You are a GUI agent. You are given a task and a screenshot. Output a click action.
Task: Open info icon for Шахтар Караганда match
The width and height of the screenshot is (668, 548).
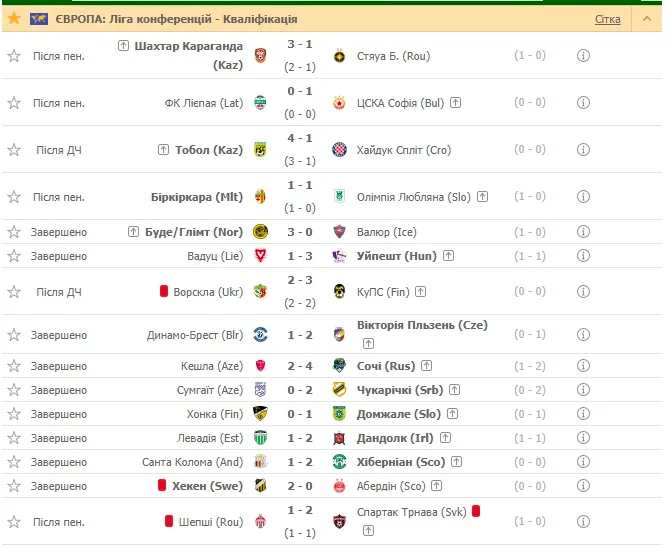583,56
